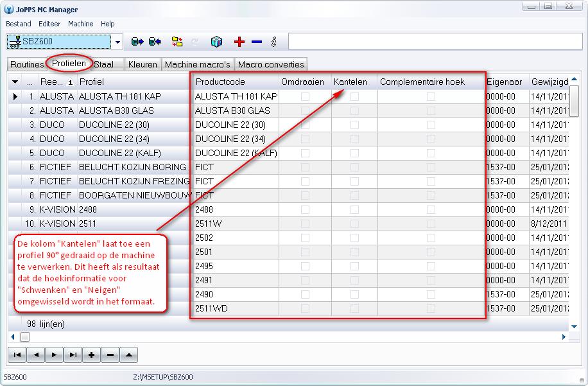Open the Help menu
This screenshot has width=588, height=386.
(108, 24)
